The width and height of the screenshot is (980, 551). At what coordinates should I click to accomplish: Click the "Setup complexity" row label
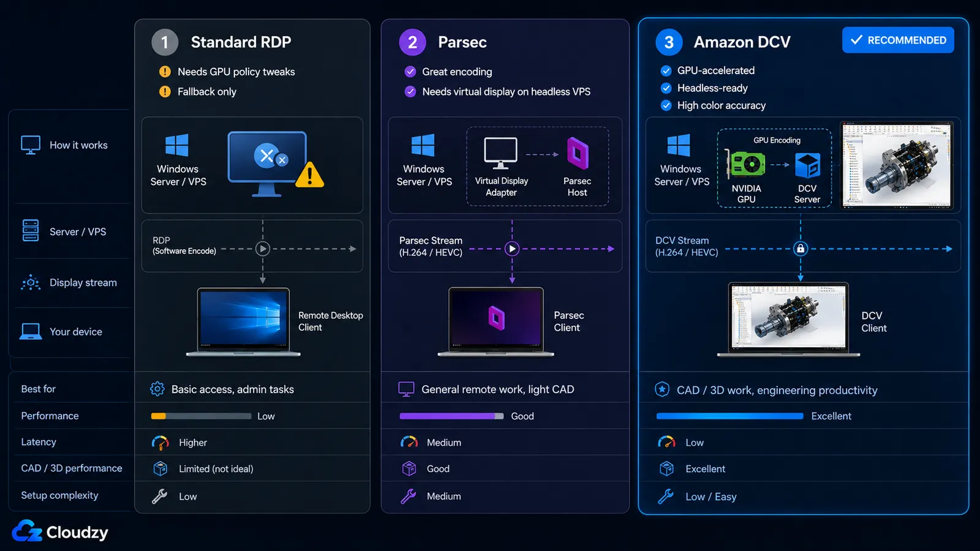point(59,495)
